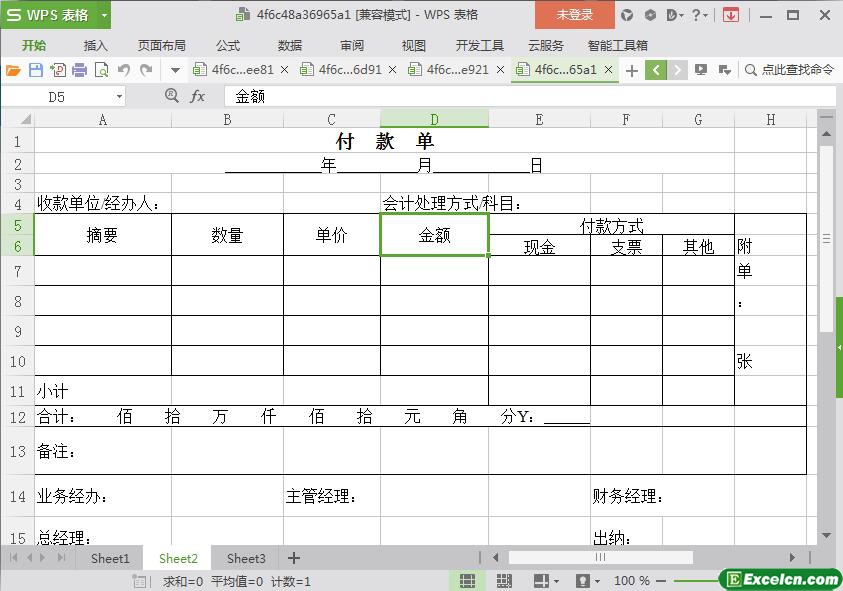The width and height of the screenshot is (843, 591).
Task: Select column H header
Action: tap(770, 120)
